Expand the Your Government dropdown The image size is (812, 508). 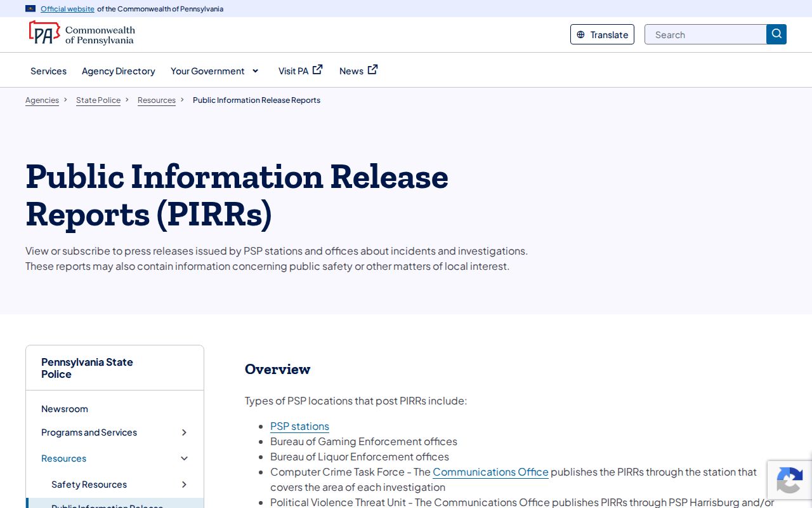point(255,71)
